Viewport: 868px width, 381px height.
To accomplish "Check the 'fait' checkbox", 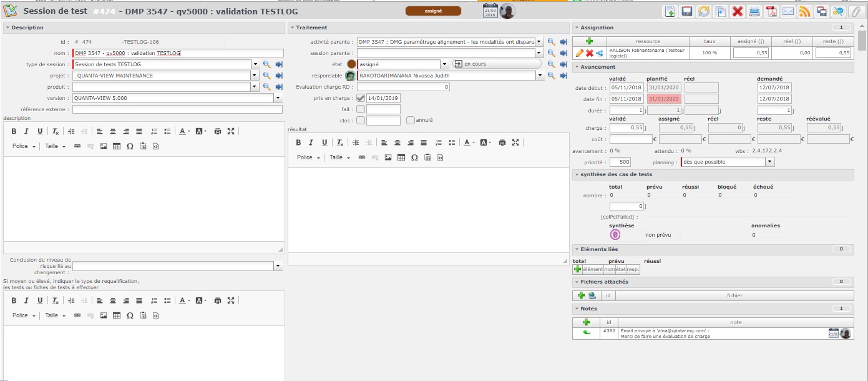I will [x=361, y=109].
